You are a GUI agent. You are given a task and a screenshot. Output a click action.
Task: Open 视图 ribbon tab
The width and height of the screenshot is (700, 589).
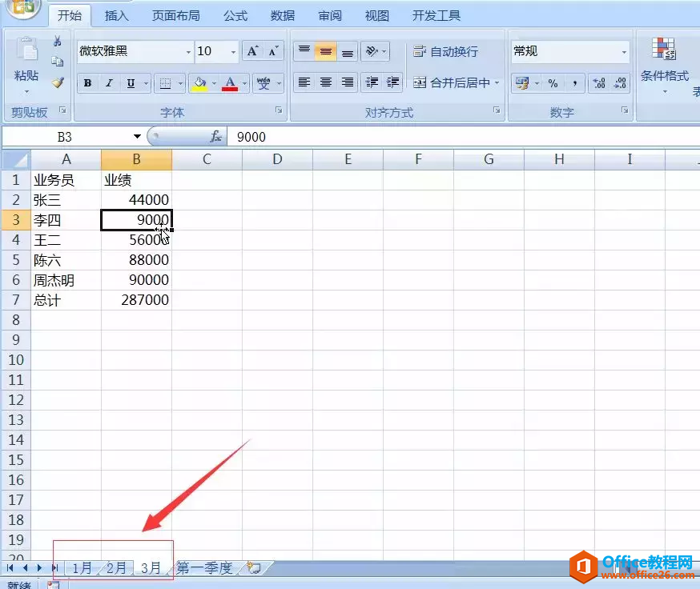pos(377,16)
